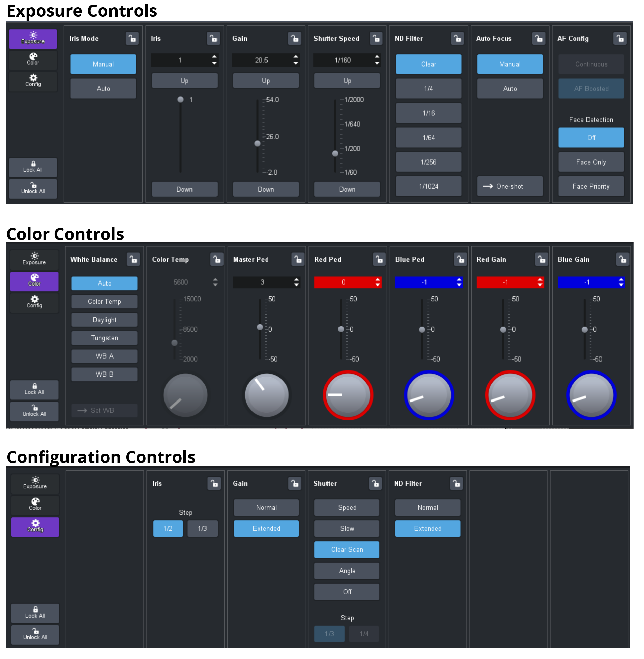The height and width of the screenshot is (659, 644).
Task: Click lock icon on Configuration Shutter panel
Action: point(376,484)
